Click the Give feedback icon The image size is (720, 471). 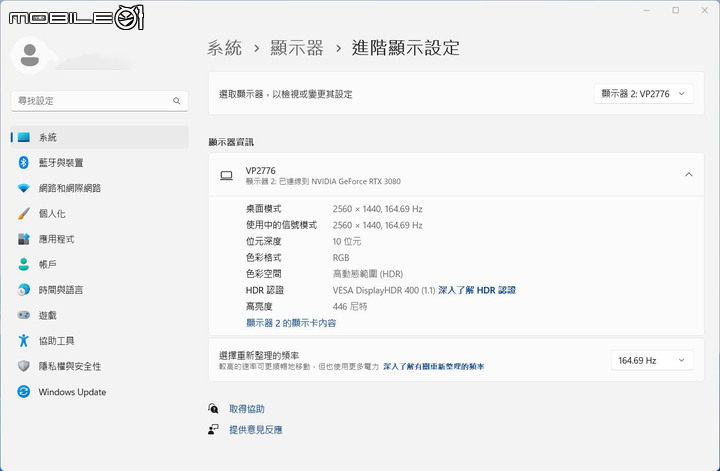point(213,429)
